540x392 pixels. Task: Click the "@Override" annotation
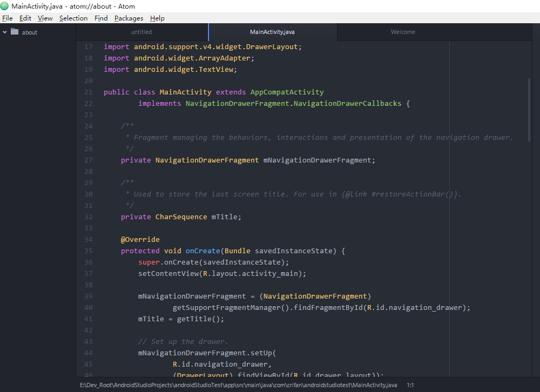tap(140, 240)
